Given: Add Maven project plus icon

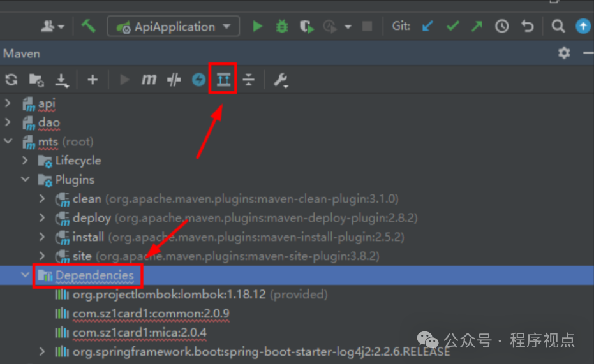Looking at the screenshot, I should (x=93, y=80).
